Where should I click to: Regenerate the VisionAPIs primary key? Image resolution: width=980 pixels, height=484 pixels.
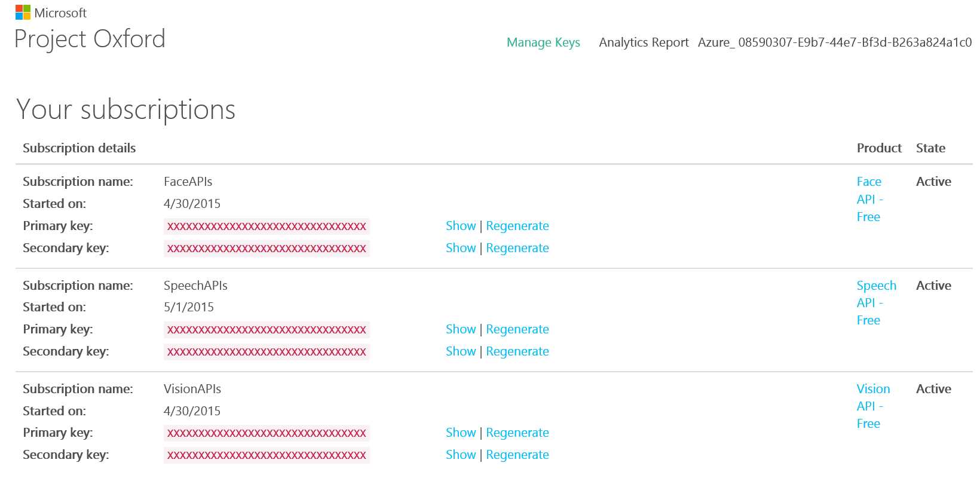pos(517,433)
